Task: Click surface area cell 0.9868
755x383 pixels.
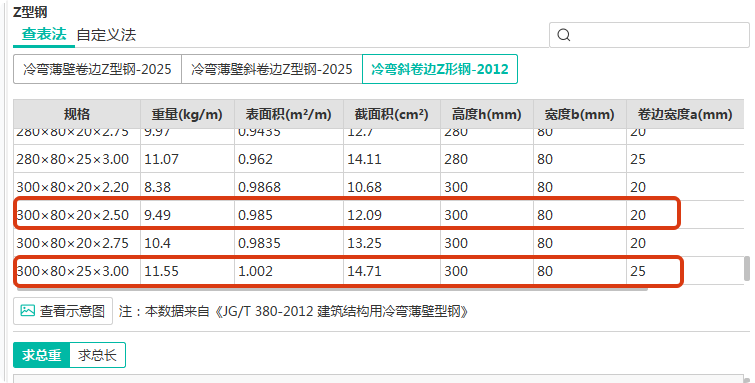Action: click(289, 187)
